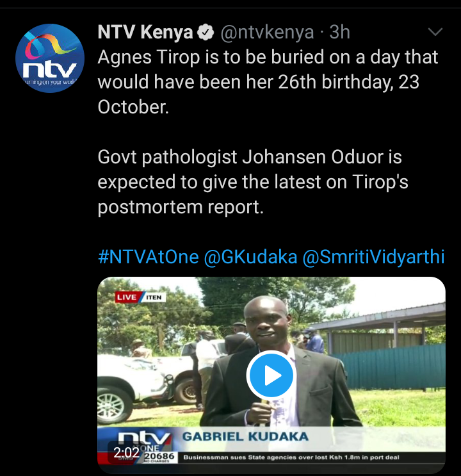
Task: Select the NTV Kenya display name
Action: tap(145, 32)
